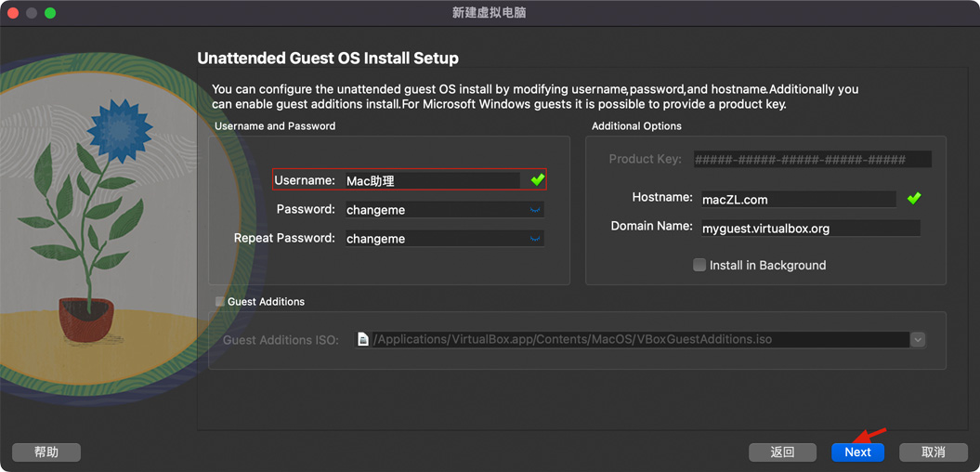The height and width of the screenshot is (472, 980).
Task: Go back with the 返回 button
Action: 782,452
